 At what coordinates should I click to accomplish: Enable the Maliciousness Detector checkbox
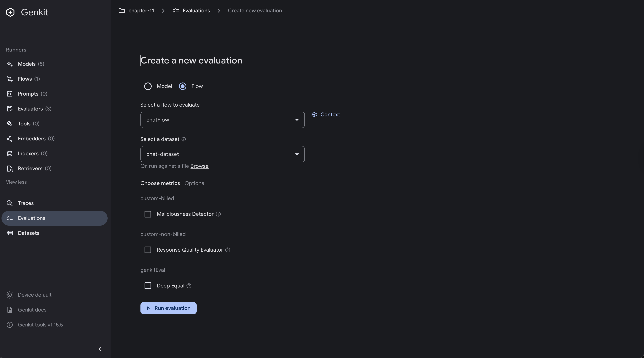(x=148, y=214)
